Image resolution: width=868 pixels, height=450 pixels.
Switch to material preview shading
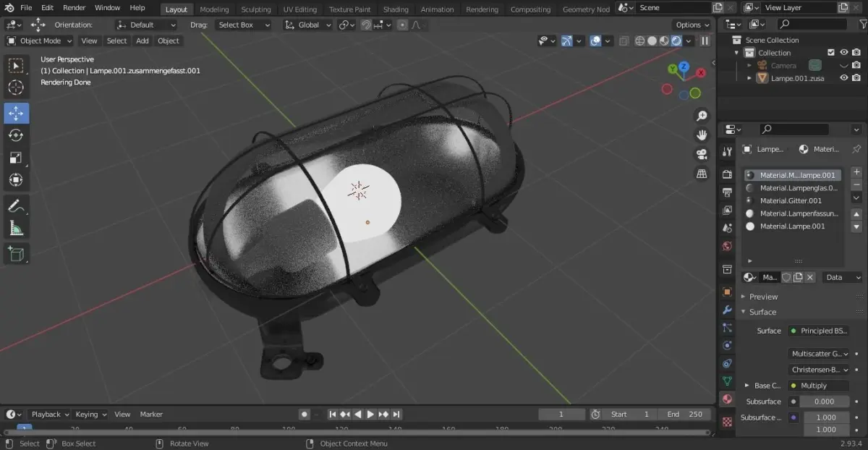click(665, 41)
